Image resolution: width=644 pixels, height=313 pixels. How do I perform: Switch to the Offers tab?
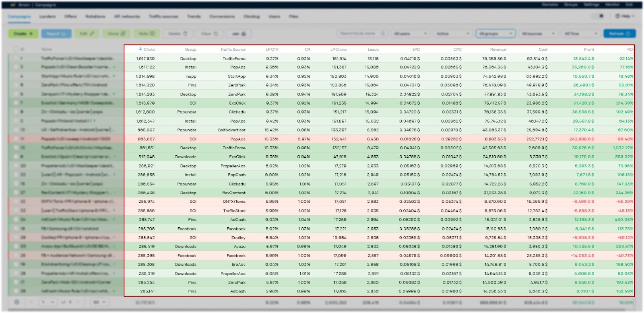[70, 16]
